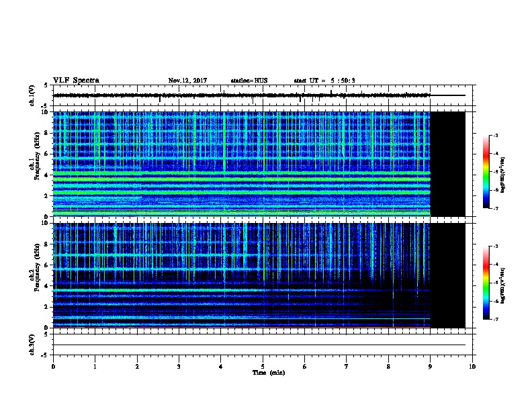
Task: Click the "-3" tick on ch.1 color bar
Action: (495, 135)
